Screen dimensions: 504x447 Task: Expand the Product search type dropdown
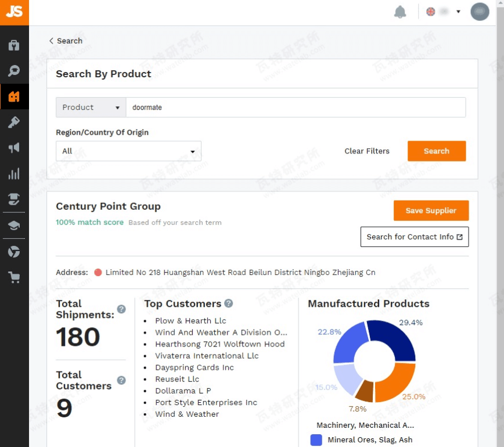(91, 107)
